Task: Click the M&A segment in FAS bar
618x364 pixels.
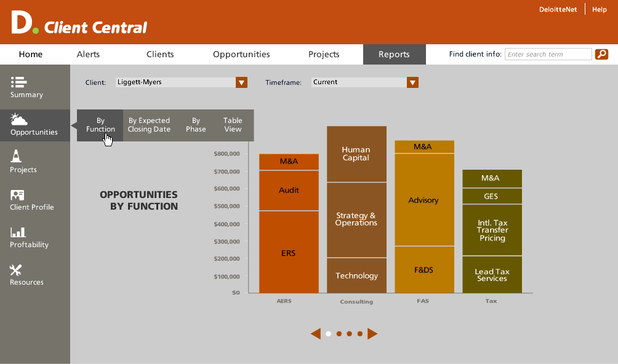Action: 425,147
